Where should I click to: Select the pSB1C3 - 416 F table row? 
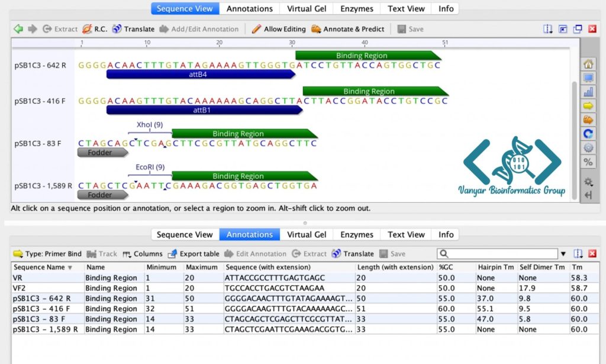coord(305,309)
